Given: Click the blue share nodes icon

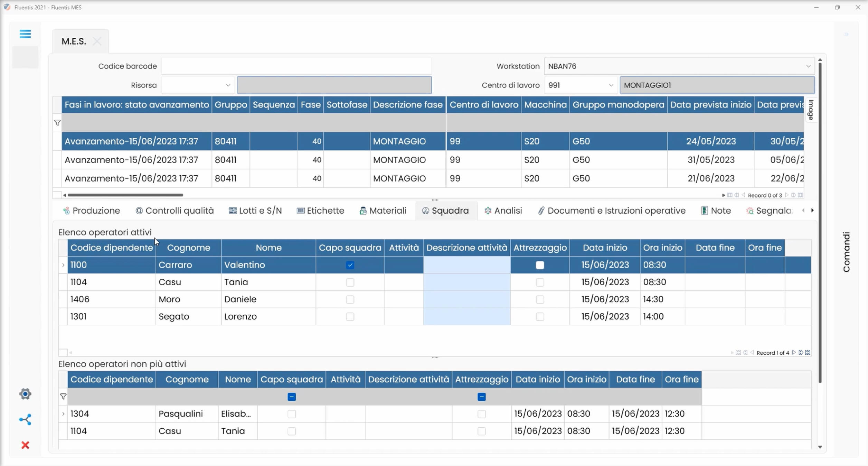Looking at the screenshot, I should pyautogui.click(x=25, y=419).
